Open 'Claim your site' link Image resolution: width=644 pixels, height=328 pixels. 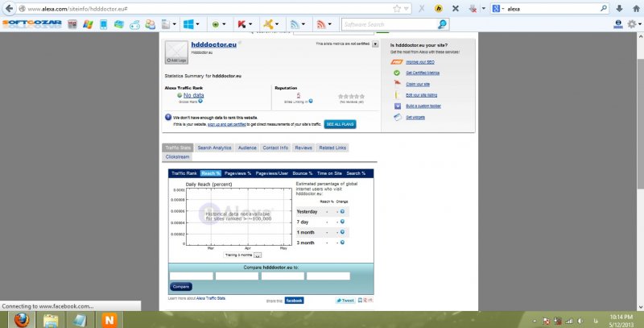[418, 85]
